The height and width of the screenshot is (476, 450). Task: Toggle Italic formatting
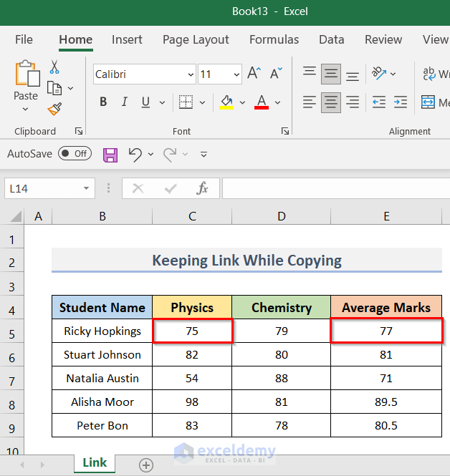coord(125,102)
